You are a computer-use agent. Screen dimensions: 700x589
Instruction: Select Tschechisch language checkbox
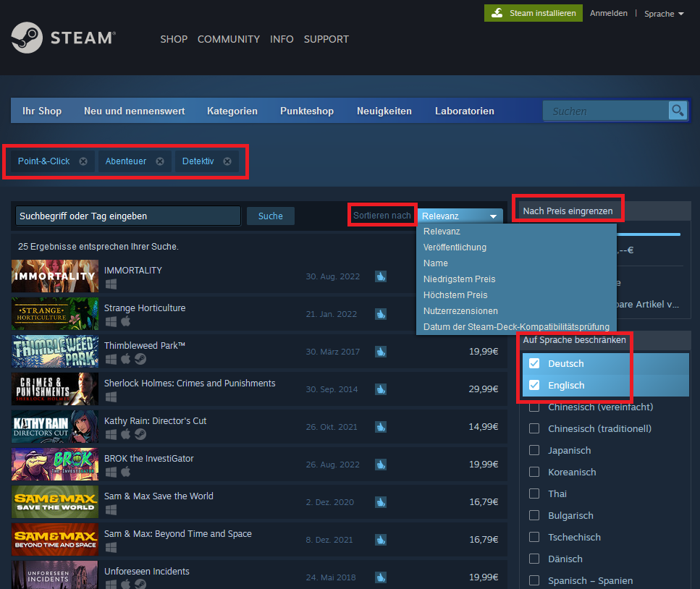pos(534,537)
